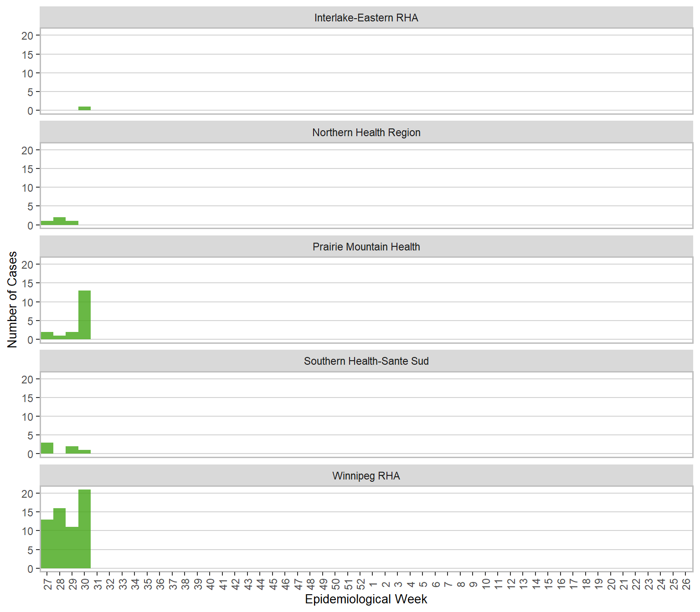Click the 20 y-axis label in Winnipeg RHA
700x612 pixels.
27,494
